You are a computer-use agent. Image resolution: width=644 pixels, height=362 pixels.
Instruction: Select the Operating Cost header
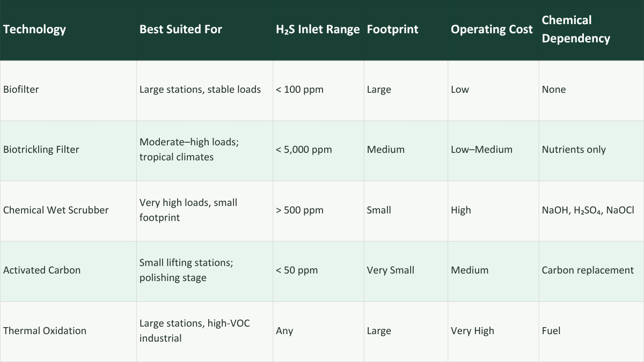pos(492,29)
